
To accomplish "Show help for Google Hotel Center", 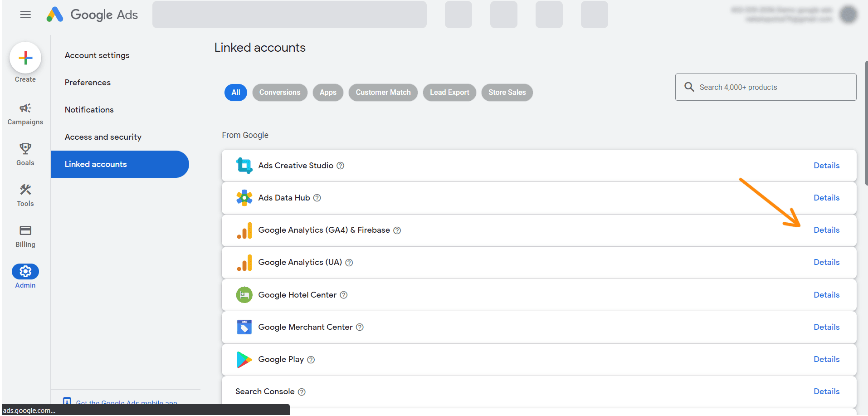I will click(343, 295).
